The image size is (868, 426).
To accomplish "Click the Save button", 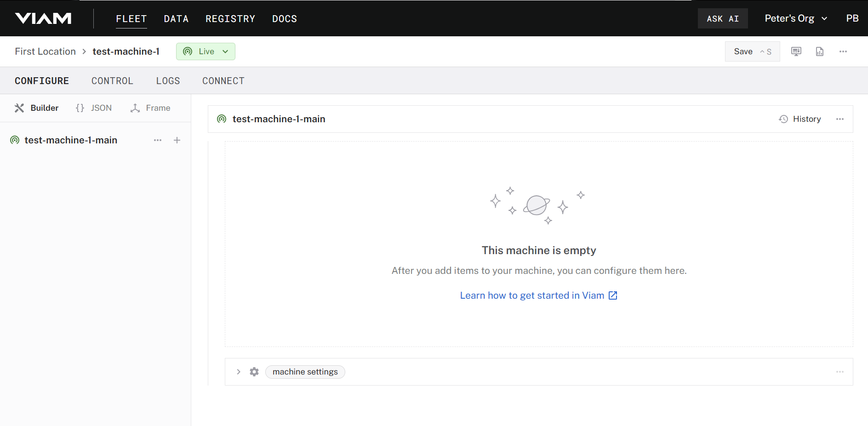I will [752, 51].
